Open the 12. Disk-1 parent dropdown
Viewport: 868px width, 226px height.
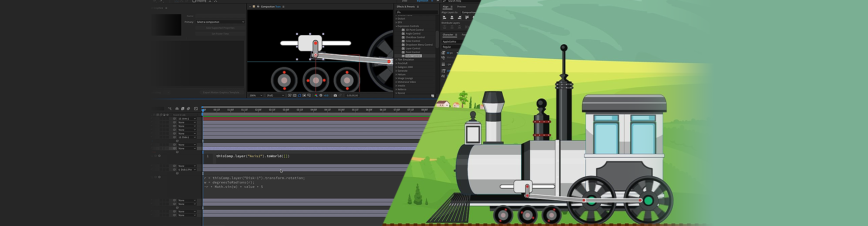[186, 137]
